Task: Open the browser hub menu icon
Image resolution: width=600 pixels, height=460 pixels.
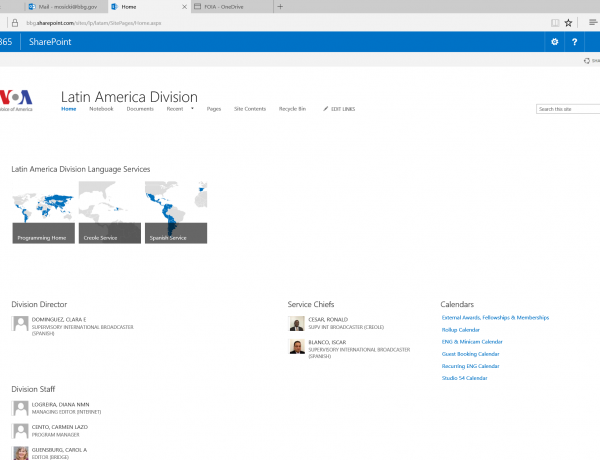Action: point(593,23)
